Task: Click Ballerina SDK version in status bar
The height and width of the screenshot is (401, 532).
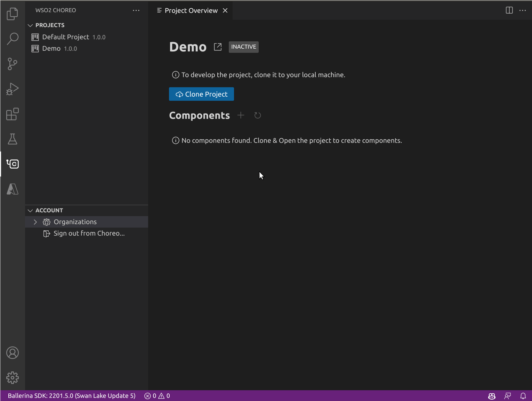Action: (72, 396)
